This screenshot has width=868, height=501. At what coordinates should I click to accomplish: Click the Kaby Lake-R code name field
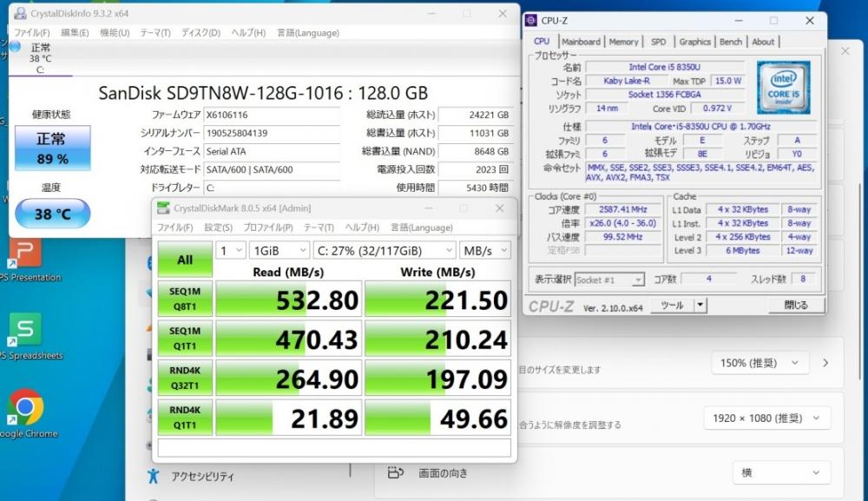click(x=626, y=81)
